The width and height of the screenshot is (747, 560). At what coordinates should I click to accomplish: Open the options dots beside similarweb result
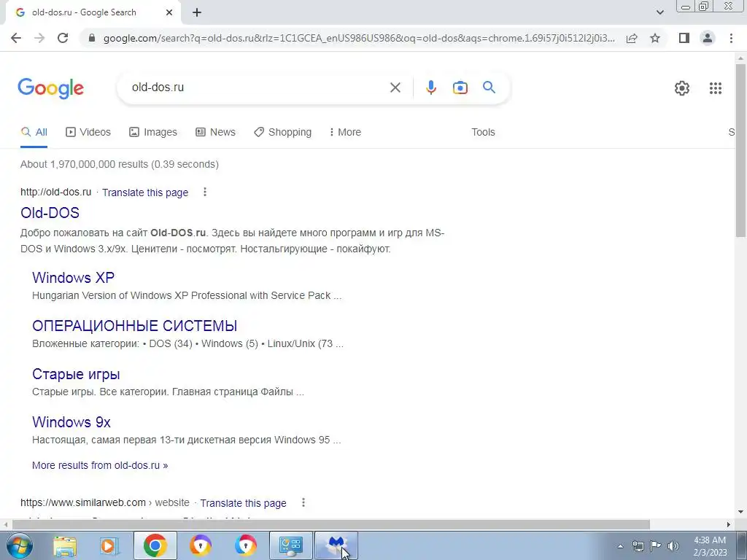303,502
